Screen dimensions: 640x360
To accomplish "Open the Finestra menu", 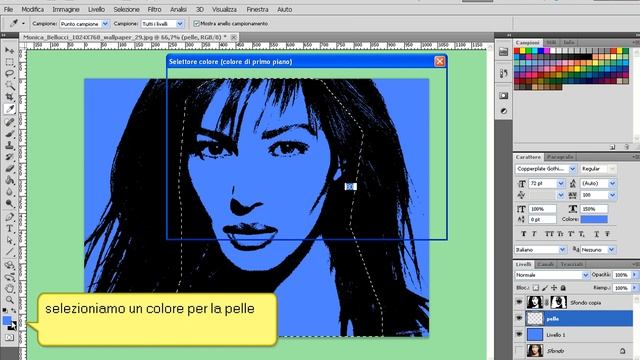I will pyautogui.click(x=257, y=9).
